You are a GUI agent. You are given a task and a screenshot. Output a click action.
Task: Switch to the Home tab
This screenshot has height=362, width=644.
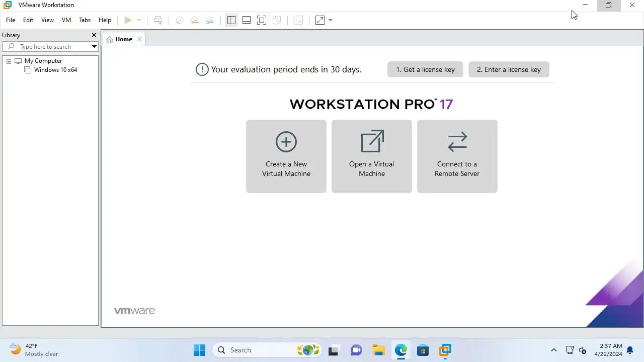click(x=124, y=39)
